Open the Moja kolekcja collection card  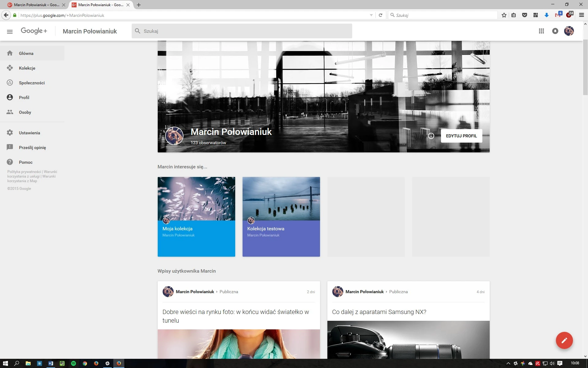pyautogui.click(x=196, y=217)
